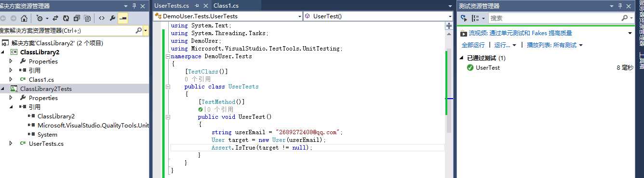Pin the Solution Explorer panel
Viewport: 644px width, 178px height.
point(134,6)
